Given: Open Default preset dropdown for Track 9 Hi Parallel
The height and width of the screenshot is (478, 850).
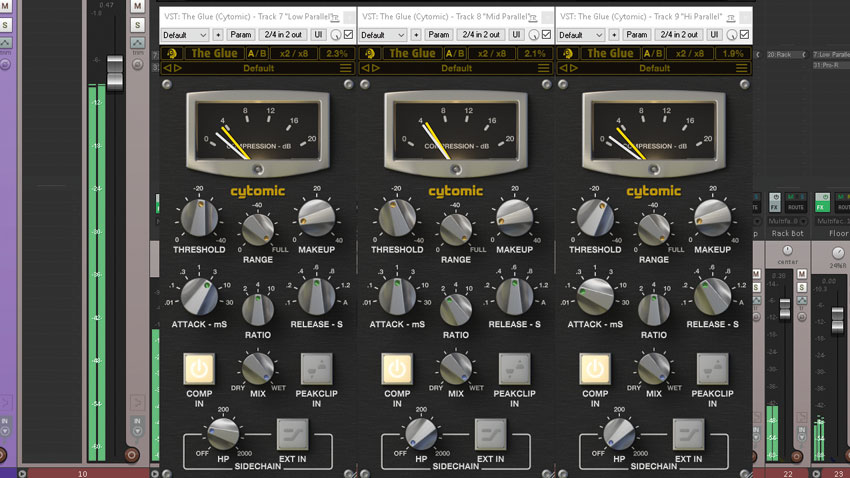Looking at the screenshot, I should click(x=581, y=35).
